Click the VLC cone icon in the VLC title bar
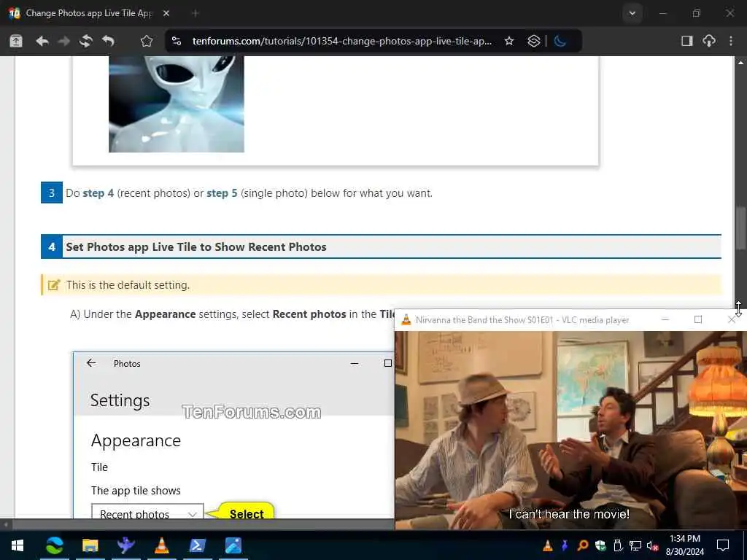 (x=406, y=320)
